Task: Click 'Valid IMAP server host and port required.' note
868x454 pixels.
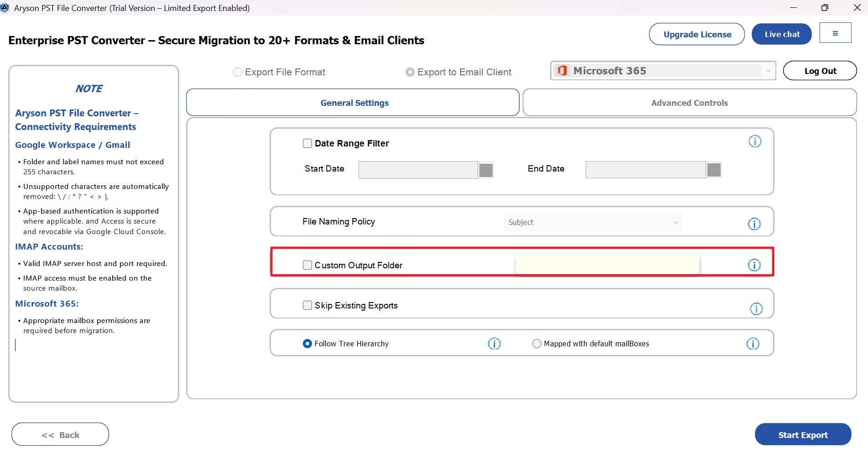Action: [95, 263]
